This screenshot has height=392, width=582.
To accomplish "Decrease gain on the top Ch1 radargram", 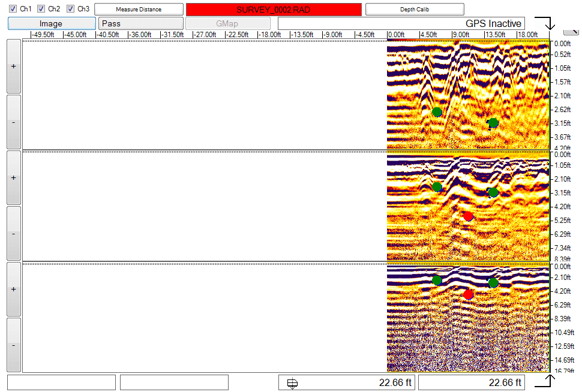I will pyautogui.click(x=13, y=122).
